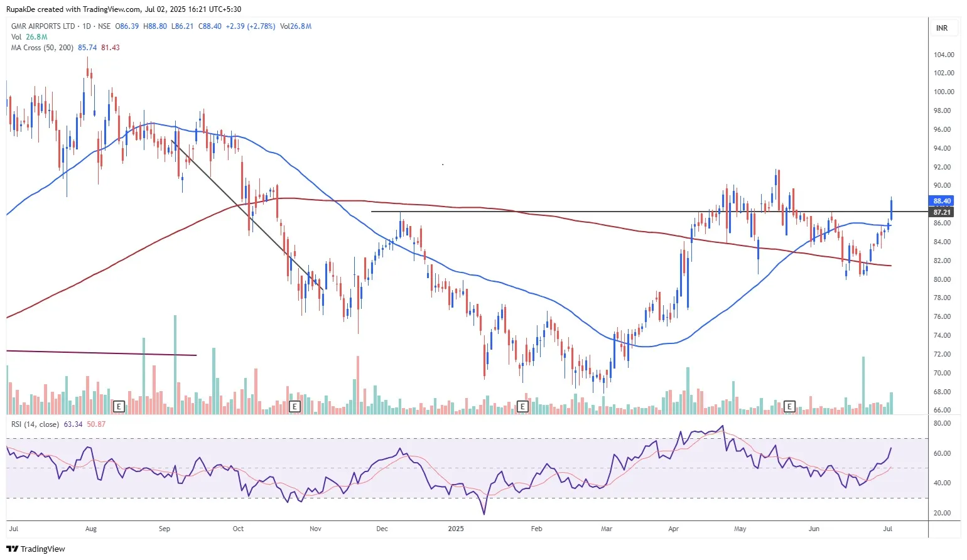Viewport: 967px width, 560px height.
Task: Click the 78.00 price axis label
Action: [x=942, y=298]
